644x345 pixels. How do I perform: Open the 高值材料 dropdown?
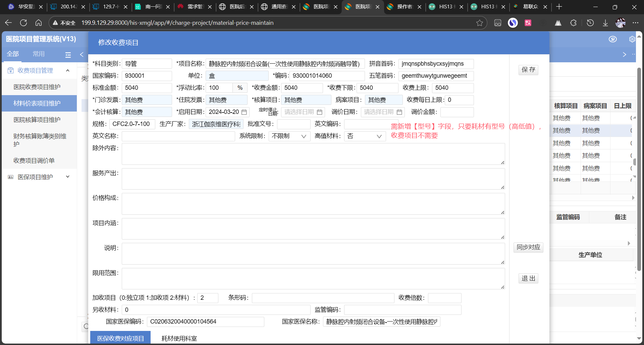coord(365,136)
